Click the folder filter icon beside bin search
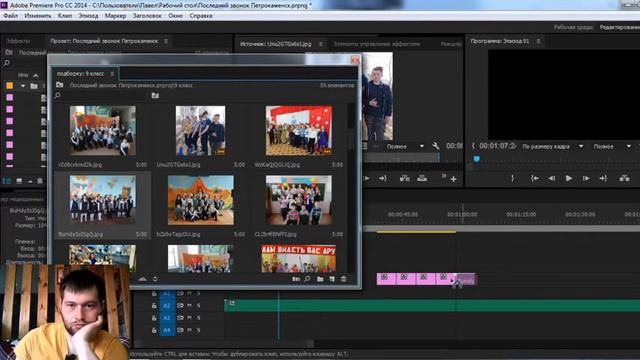640x360 pixels. point(155,96)
